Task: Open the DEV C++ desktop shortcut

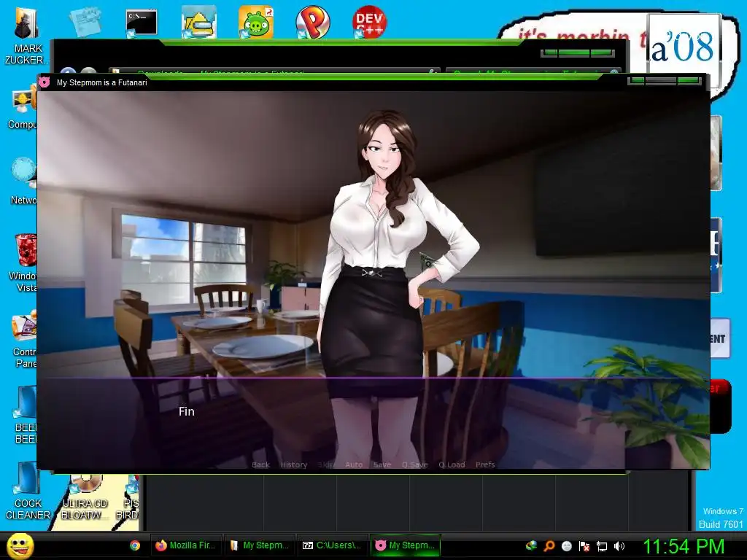Action: pyautogui.click(x=369, y=21)
